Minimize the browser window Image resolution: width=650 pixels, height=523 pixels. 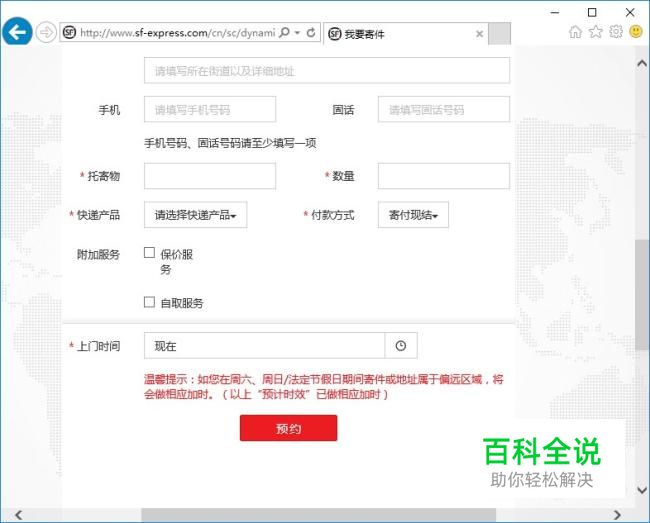point(554,13)
